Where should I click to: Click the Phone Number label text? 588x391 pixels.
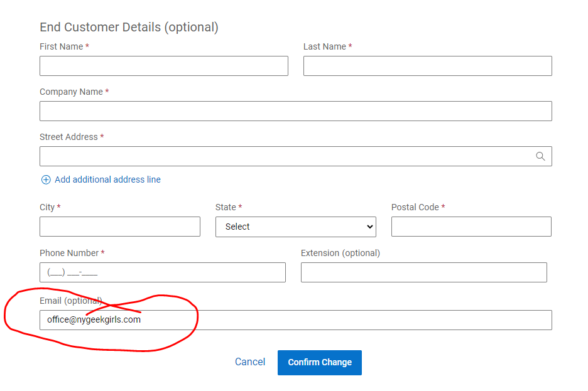point(69,253)
